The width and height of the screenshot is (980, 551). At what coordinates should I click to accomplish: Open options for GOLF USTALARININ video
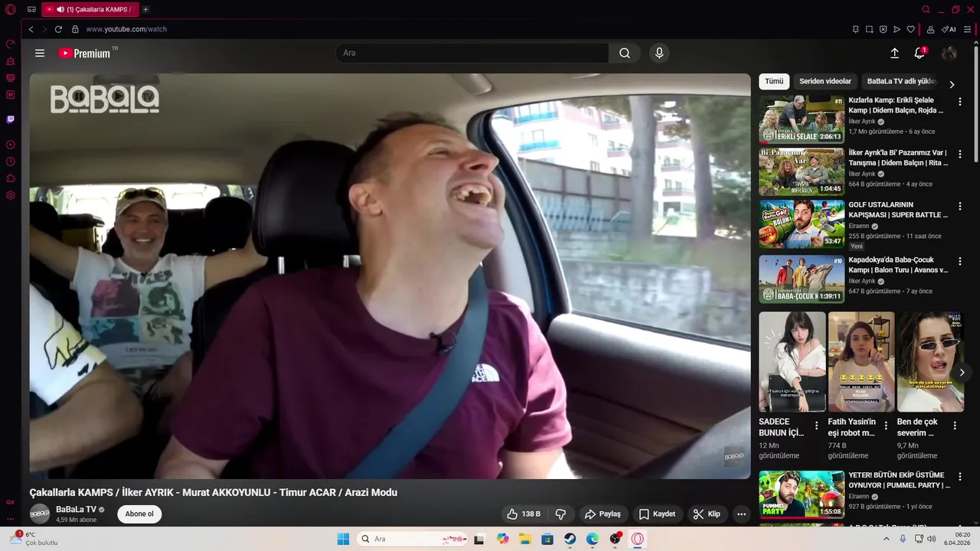click(960, 207)
